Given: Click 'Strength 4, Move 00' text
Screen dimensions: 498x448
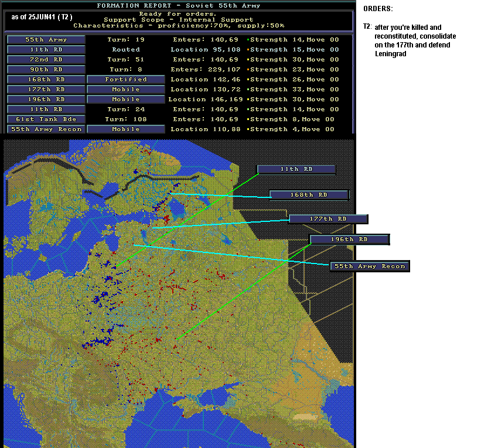Looking at the screenshot, I should tap(292, 129).
